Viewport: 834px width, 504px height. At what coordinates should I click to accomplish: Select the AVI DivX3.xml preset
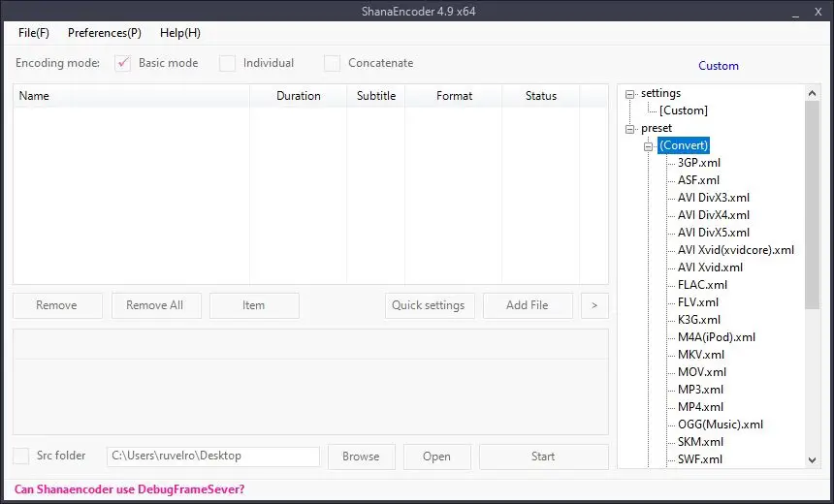click(x=713, y=198)
